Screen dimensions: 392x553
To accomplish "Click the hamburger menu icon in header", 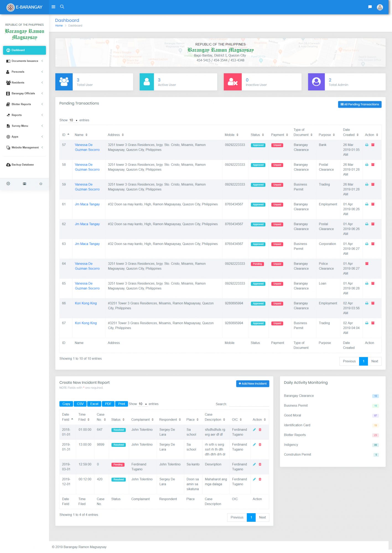I will click(53, 7).
